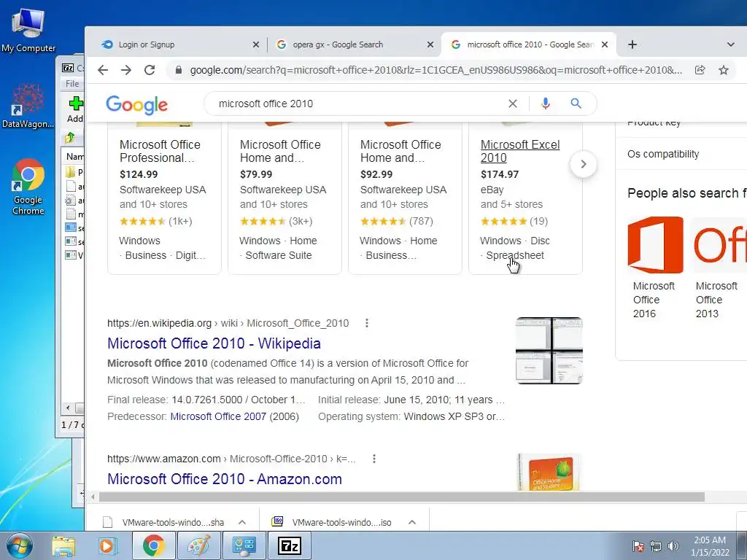Go forward using Chrome forward arrow
Viewport: 747px width, 560px height.
(126, 70)
